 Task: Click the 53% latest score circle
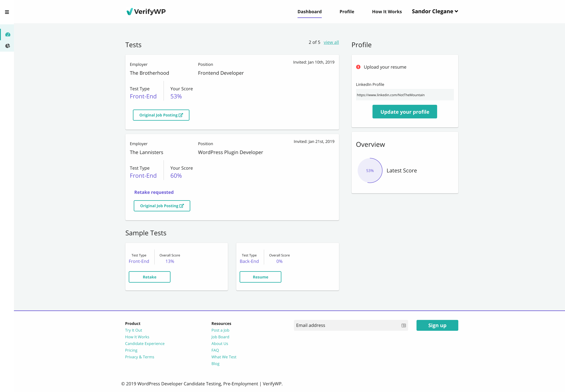click(370, 170)
